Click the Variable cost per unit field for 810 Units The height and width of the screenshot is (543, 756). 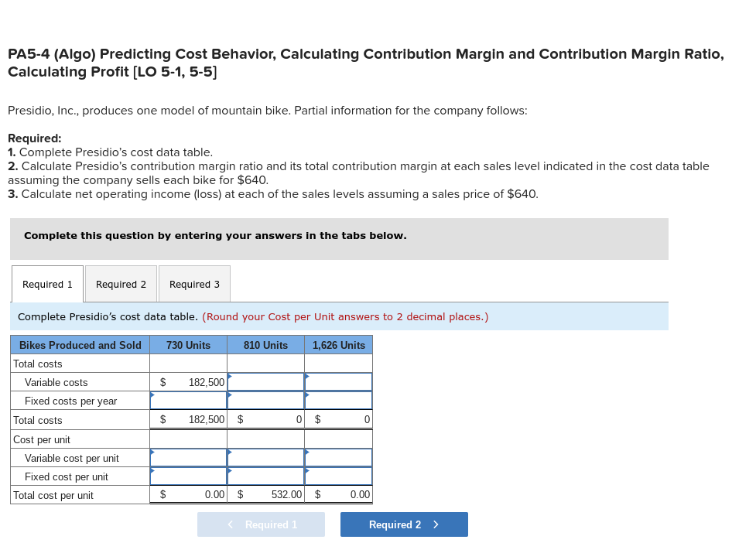pyautogui.click(x=265, y=457)
